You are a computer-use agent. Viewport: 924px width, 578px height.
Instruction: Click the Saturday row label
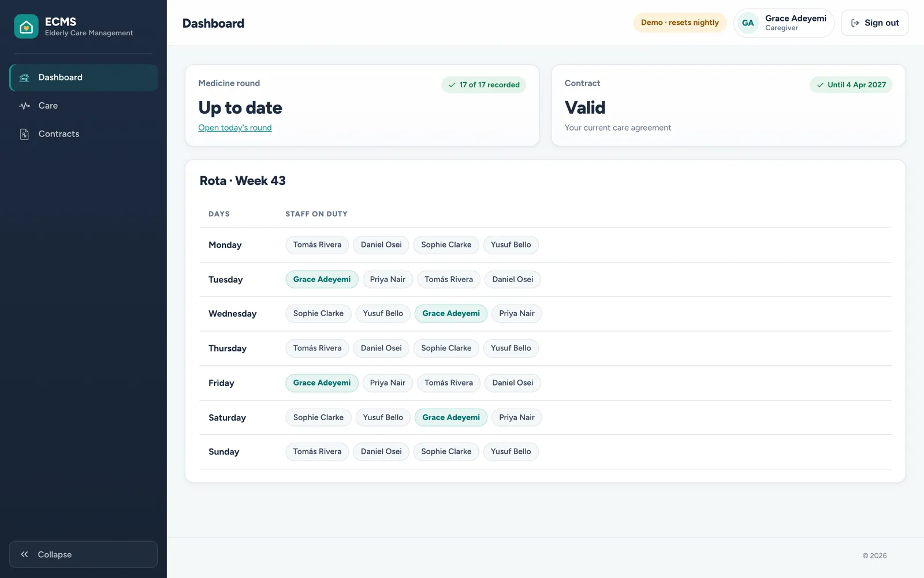[x=227, y=418]
